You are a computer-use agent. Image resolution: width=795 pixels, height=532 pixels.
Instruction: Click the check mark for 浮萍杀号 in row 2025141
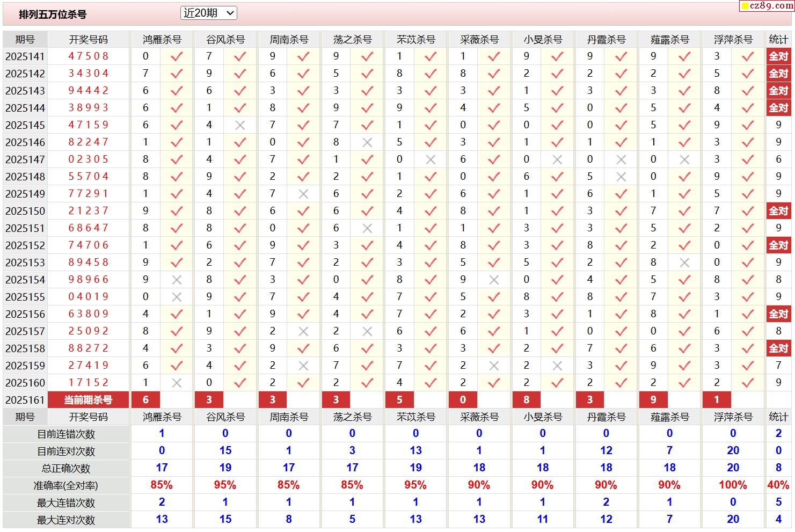coord(748,56)
